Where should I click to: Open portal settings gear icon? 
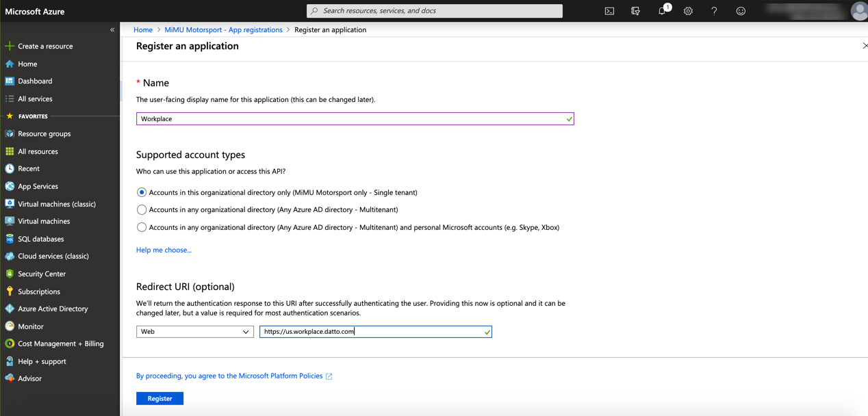(x=688, y=11)
